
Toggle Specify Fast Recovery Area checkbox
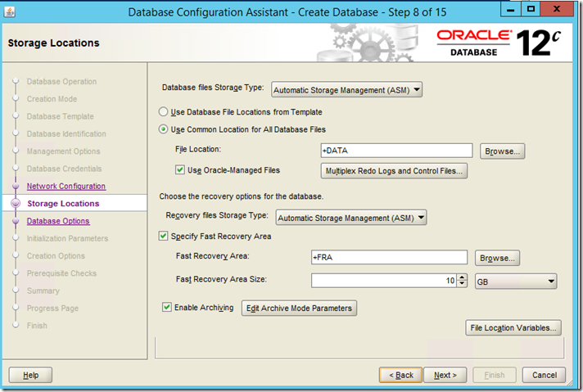coord(163,236)
